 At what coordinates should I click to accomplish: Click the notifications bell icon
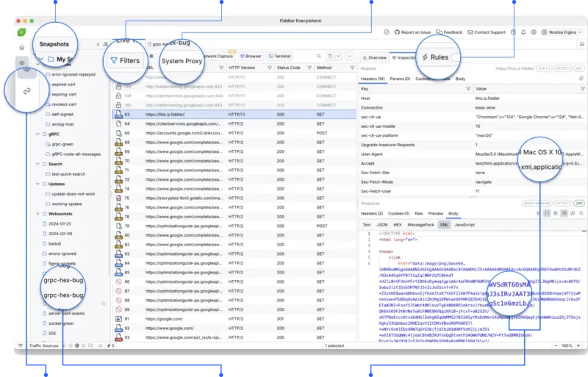[x=523, y=32]
